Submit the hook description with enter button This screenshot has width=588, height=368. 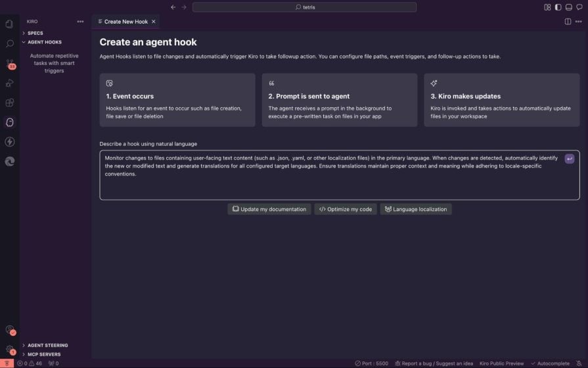pyautogui.click(x=569, y=158)
